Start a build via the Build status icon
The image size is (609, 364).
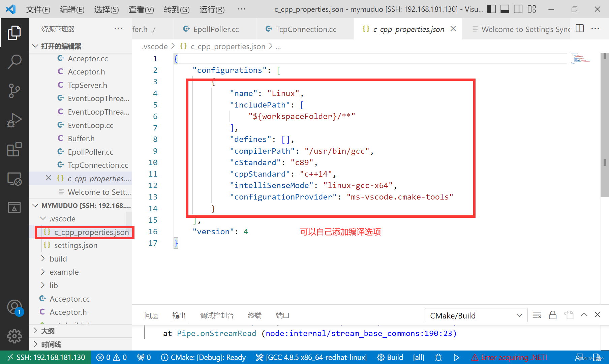(x=390, y=357)
